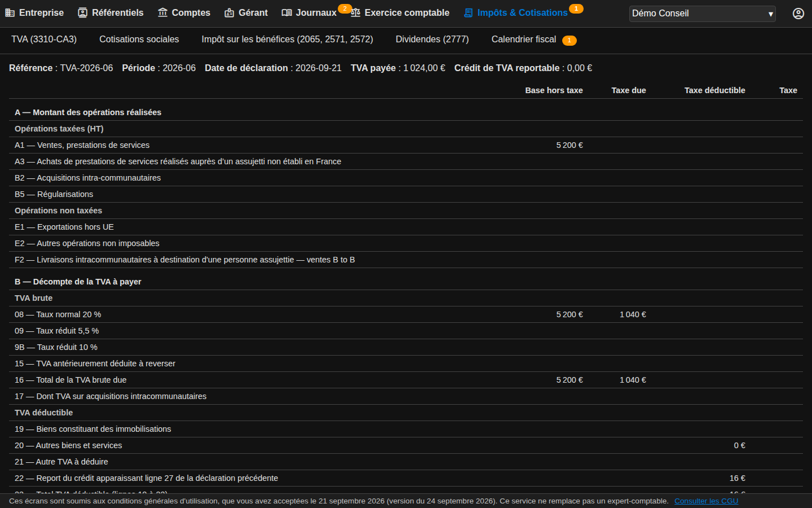Switch to Impôt sur les bénéfices tab
Viewport: 812px width, 508px height.
click(288, 40)
